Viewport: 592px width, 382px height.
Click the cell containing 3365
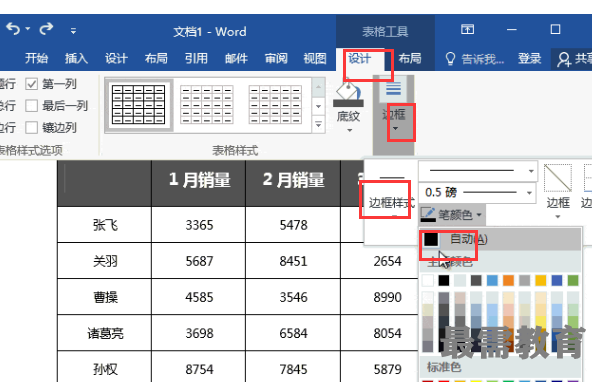199,225
